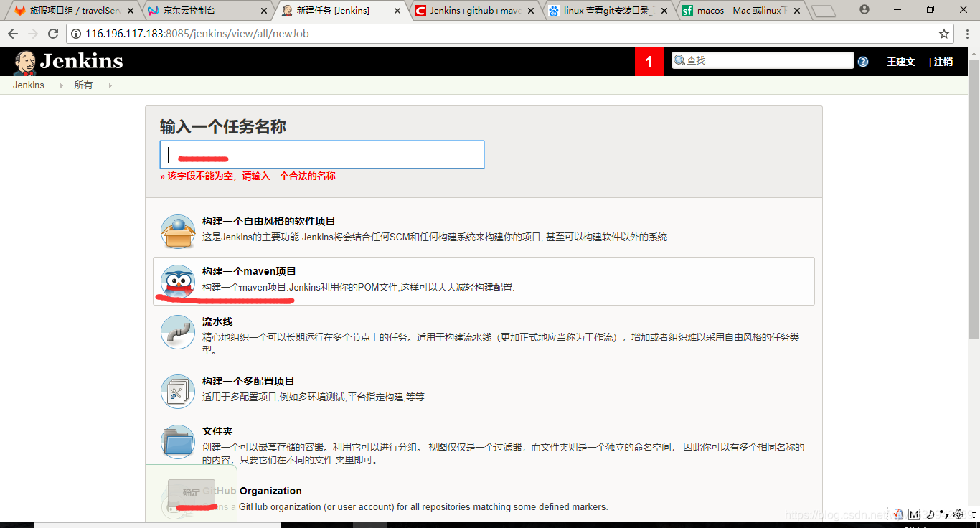The height and width of the screenshot is (528, 980).
Task: Click the red 该字段不能为空 error message
Action: click(248, 176)
